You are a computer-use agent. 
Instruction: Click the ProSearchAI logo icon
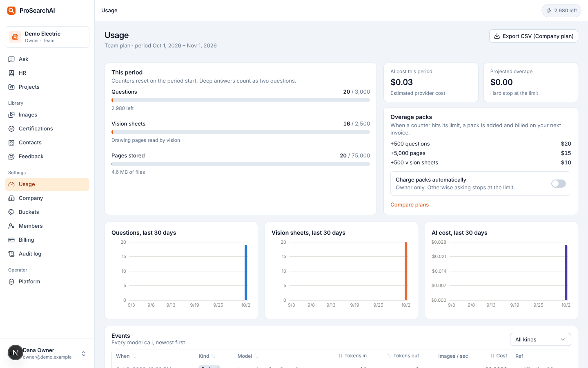click(x=11, y=11)
